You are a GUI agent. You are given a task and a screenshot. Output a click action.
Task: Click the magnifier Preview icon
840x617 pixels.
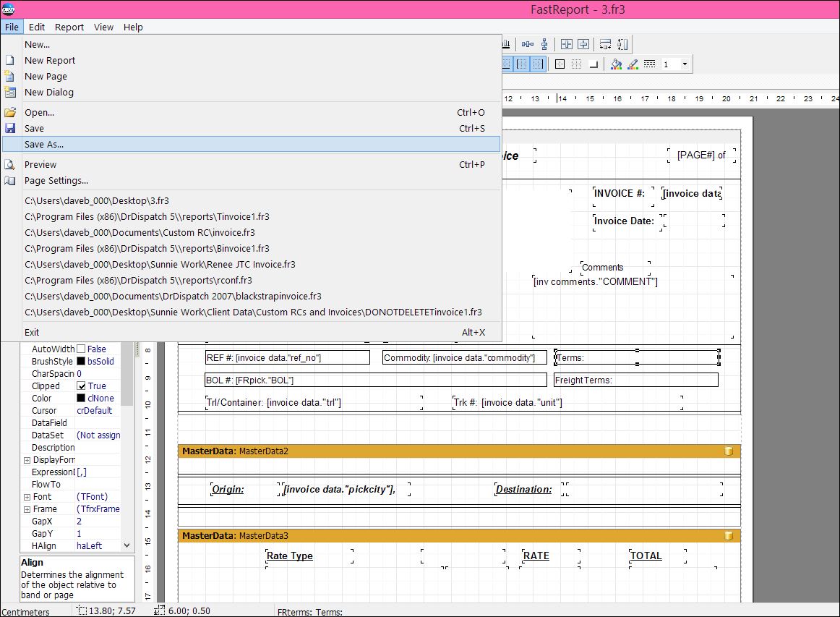coord(9,165)
